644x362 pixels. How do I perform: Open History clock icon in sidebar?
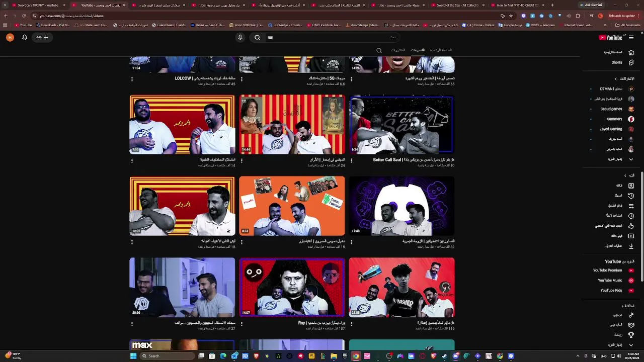(x=631, y=196)
